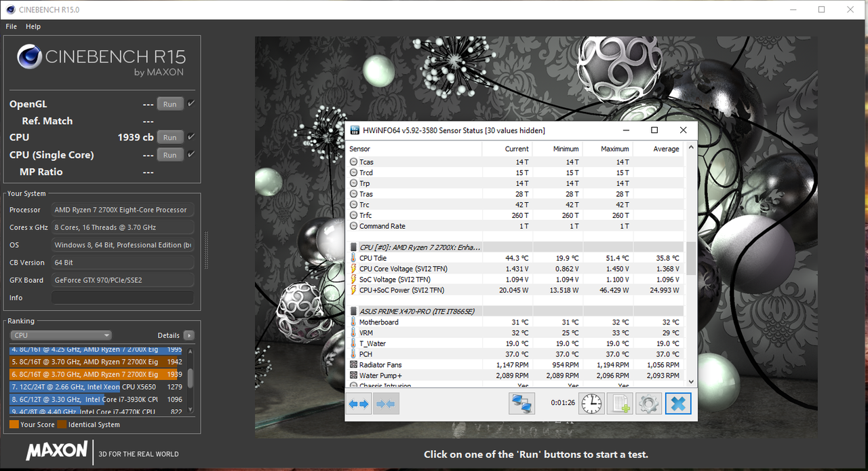
Task: Start logging with the sheet-plus icon in HWiNFO
Action: click(620, 404)
